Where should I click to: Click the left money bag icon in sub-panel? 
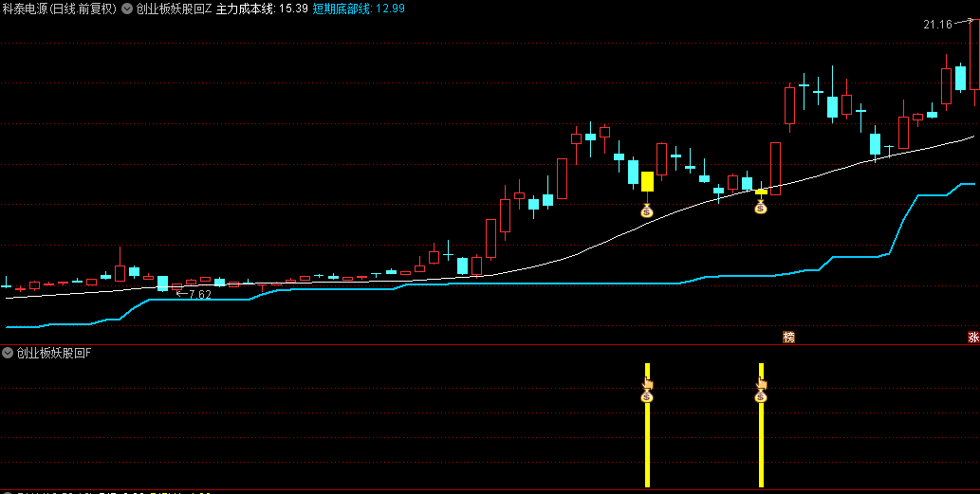click(x=647, y=396)
